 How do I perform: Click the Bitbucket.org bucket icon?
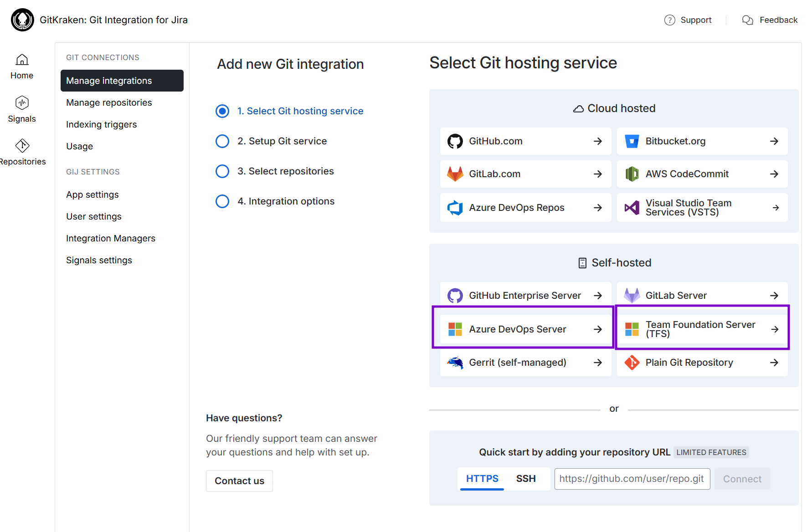(632, 141)
